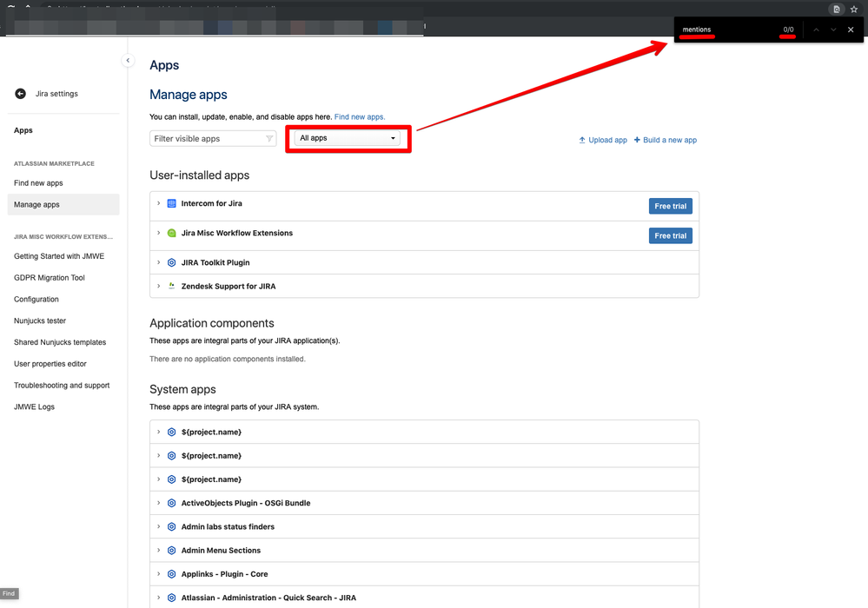Open the Configuration sidebar item
This screenshot has width=868, height=608.
[36, 300]
